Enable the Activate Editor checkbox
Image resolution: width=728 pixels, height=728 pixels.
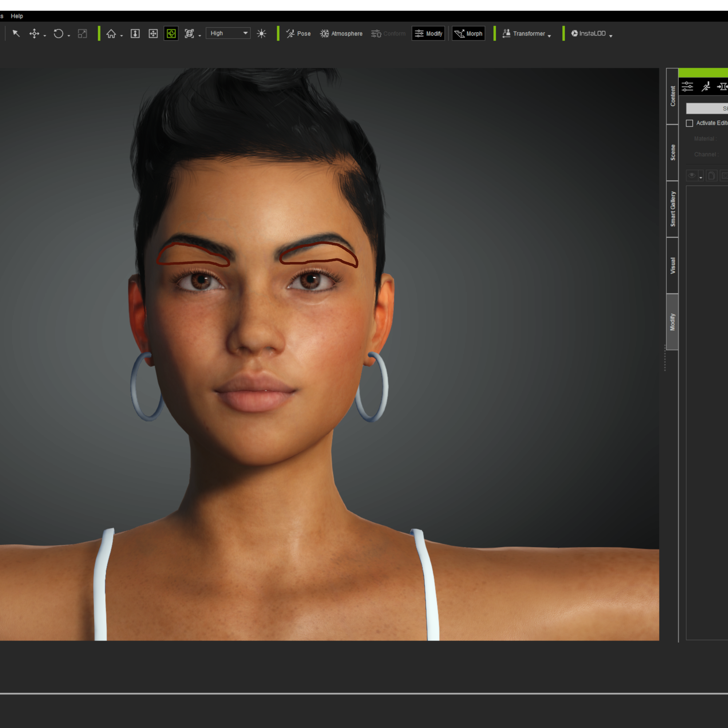(689, 123)
